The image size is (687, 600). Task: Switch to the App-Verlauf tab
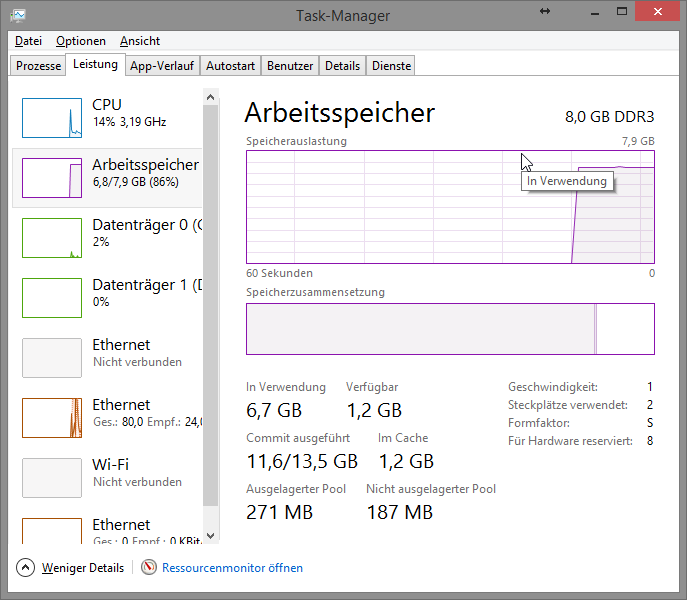[x=162, y=66]
